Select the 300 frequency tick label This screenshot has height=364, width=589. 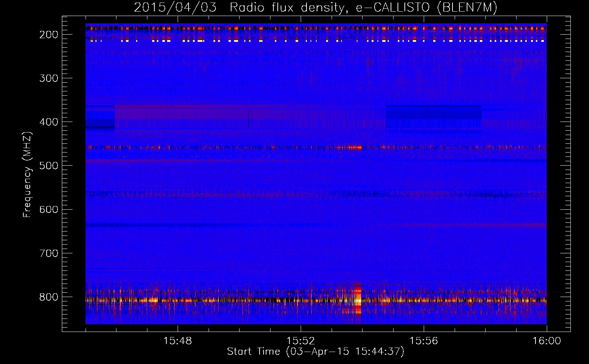coord(49,78)
